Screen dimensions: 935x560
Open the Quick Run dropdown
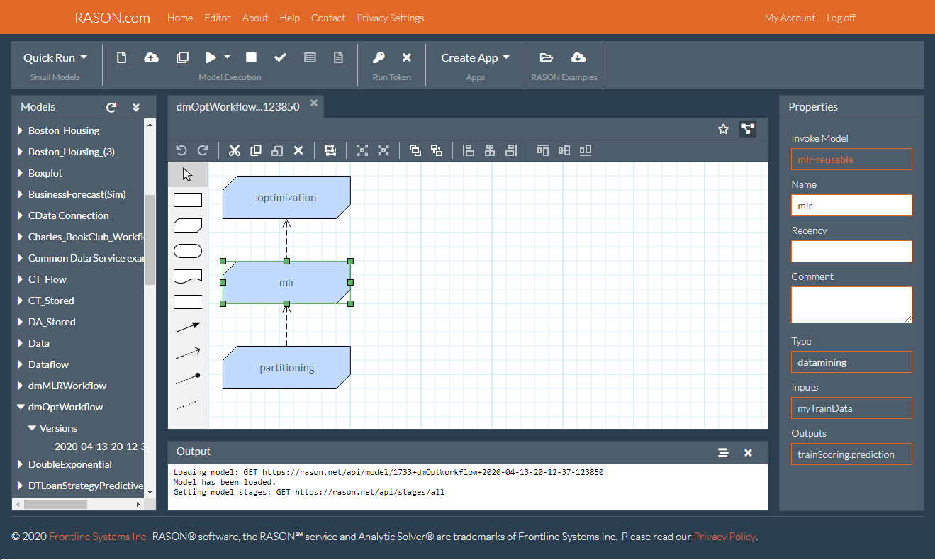coord(55,57)
